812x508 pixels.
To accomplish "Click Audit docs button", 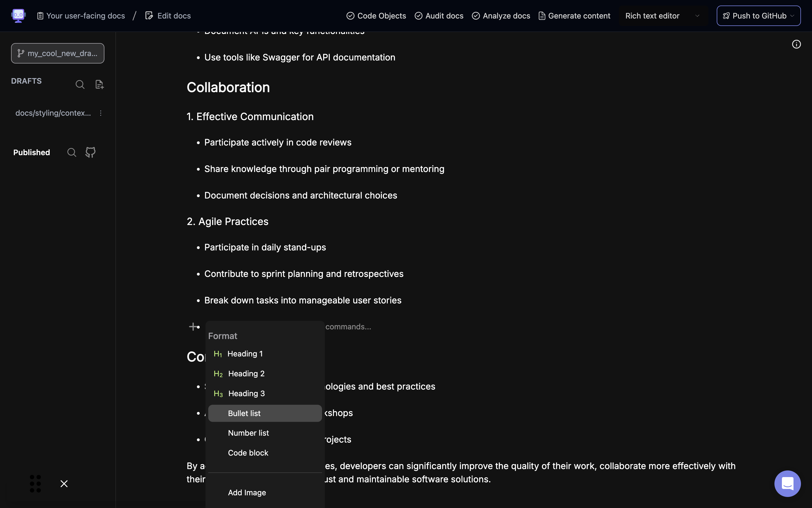I will tap(439, 16).
